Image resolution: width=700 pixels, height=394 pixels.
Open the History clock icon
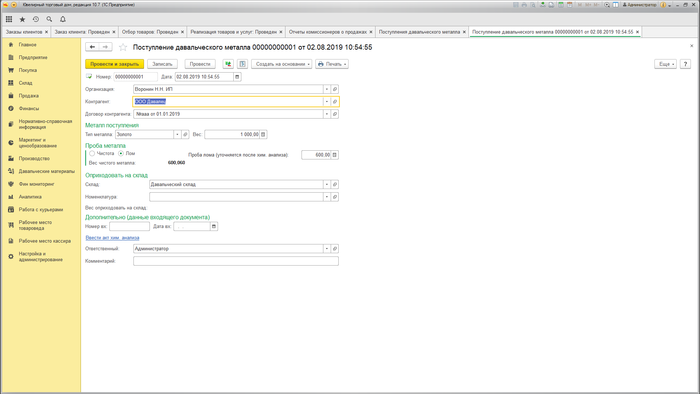click(36, 19)
